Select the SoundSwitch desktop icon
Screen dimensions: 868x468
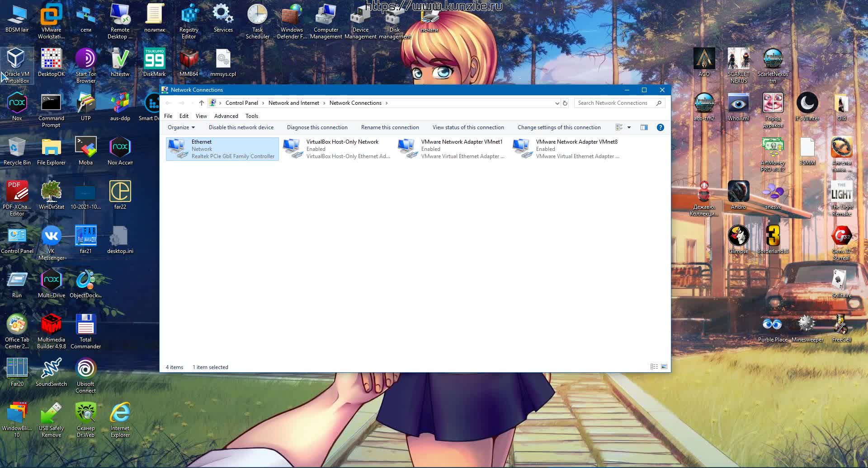(x=51, y=372)
